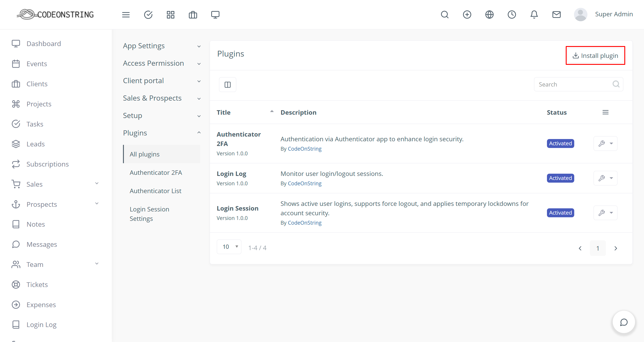Open table options hamburger beside Status
This screenshot has height=342, width=644.
(x=605, y=112)
